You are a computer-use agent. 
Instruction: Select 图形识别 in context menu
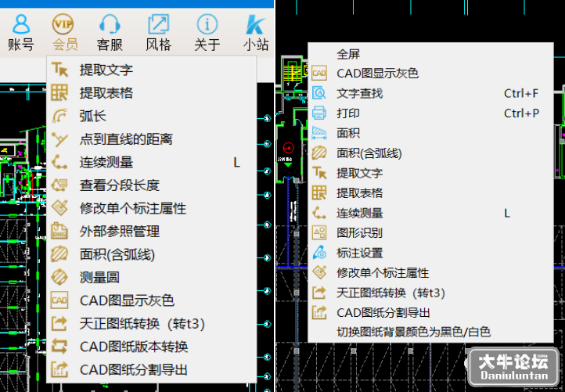[430, 232]
